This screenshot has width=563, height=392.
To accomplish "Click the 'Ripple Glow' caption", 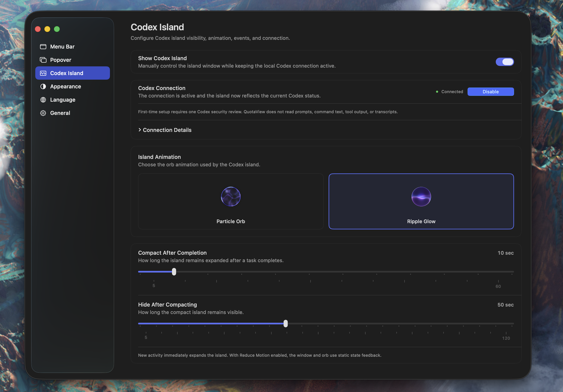I will click(421, 221).
